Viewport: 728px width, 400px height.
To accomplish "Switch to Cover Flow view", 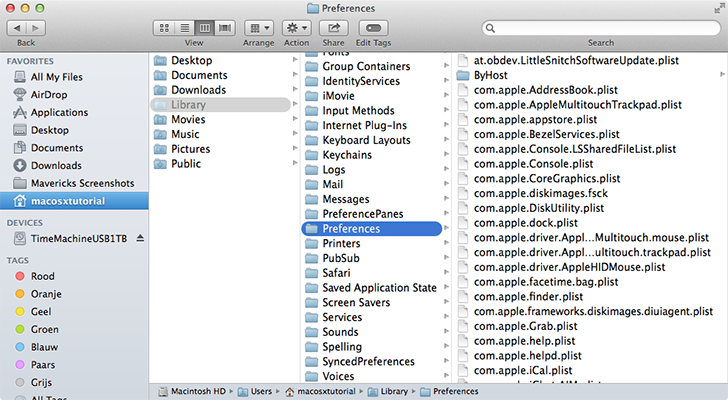I will click(x=225, y=28).
